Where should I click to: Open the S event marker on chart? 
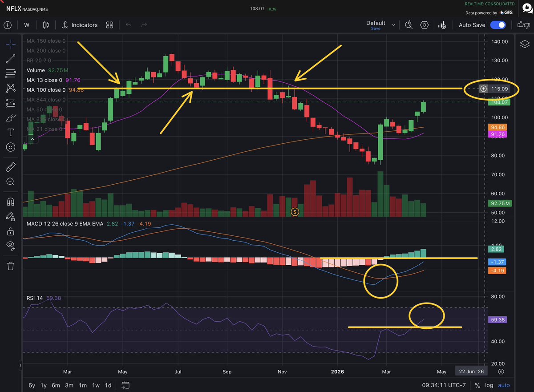pyautogui.click(x=294, y=211)
